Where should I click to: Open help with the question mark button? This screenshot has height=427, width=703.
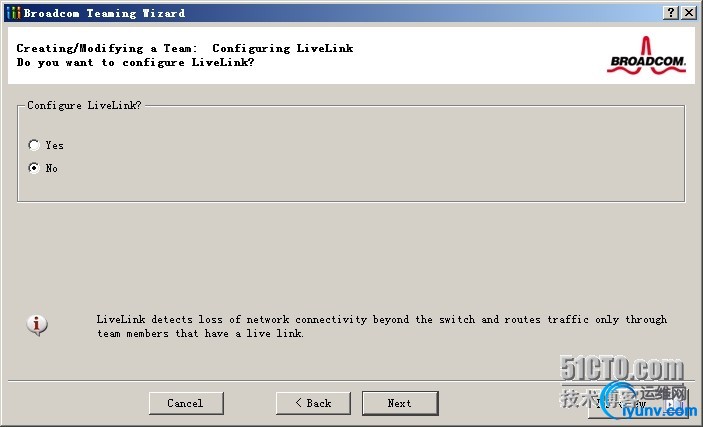(670, 13)
